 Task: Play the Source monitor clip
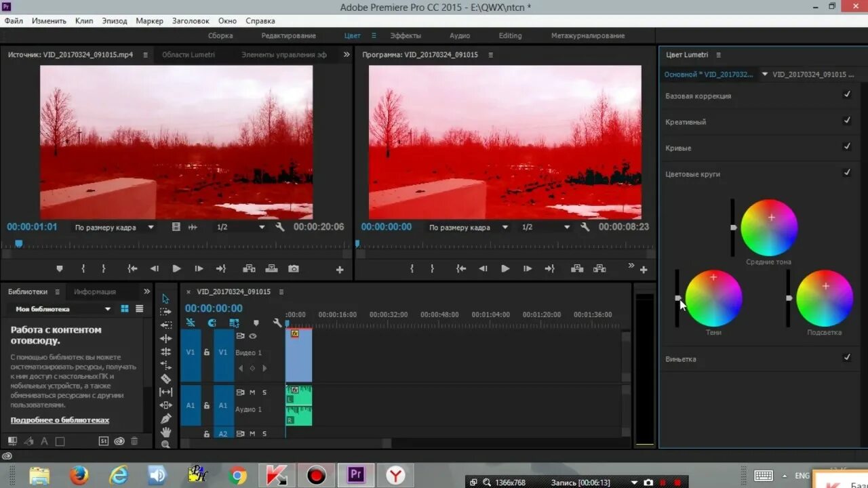176,269
